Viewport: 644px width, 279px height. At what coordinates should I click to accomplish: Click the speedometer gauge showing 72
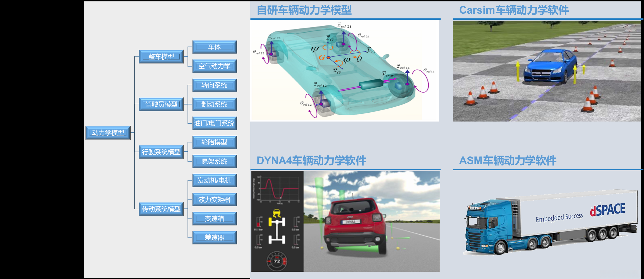point(277,261)
